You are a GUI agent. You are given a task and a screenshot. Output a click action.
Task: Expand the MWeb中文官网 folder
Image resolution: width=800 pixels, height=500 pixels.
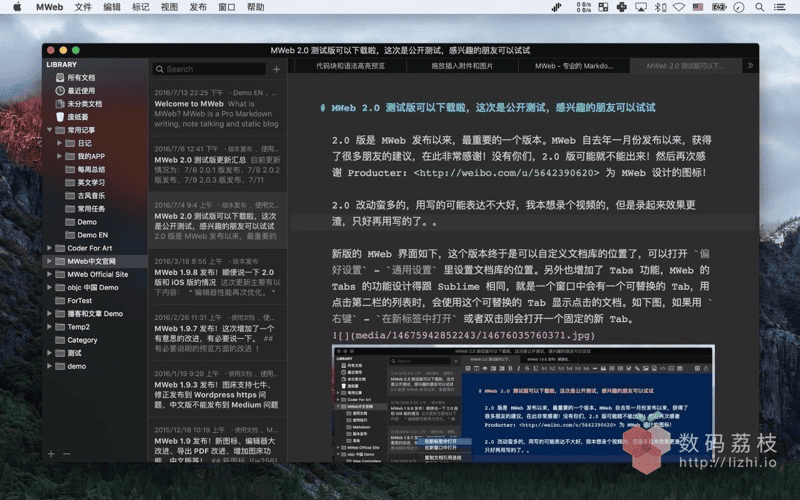[49, 261]
